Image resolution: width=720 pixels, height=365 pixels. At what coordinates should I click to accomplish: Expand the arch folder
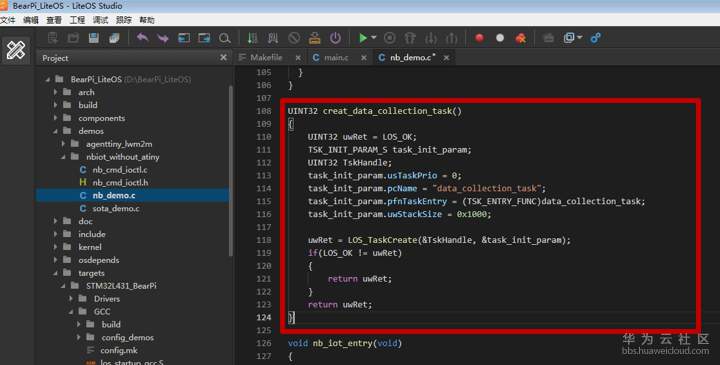[56, 92]
